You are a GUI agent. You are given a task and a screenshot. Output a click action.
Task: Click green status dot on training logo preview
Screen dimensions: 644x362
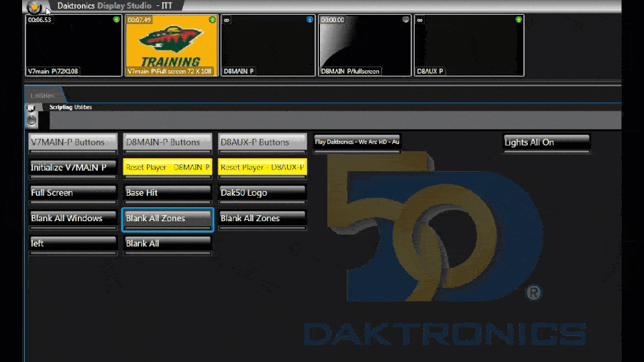click(x=213, y=20)
